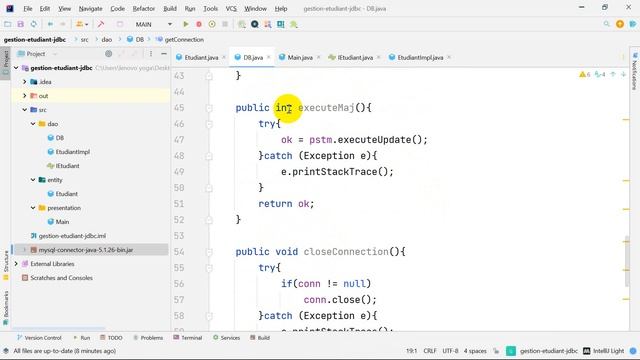Click the Open folder toolbar icon

pyautogui.click(x=7, y=24)
